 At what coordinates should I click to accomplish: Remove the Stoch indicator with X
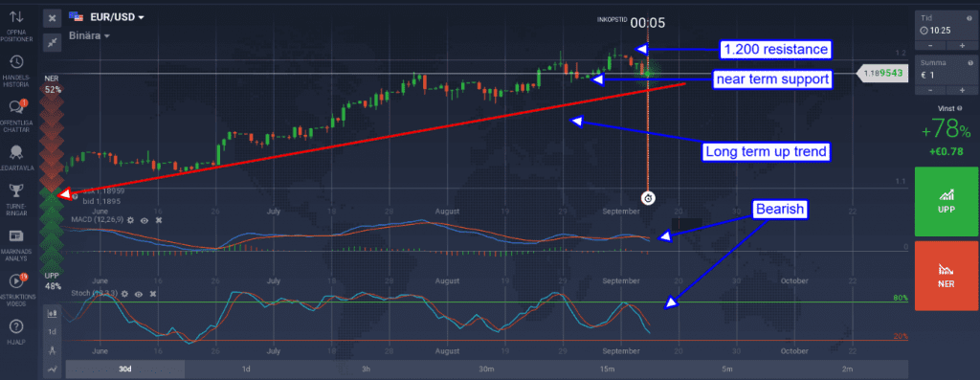[x=152, y=293]
